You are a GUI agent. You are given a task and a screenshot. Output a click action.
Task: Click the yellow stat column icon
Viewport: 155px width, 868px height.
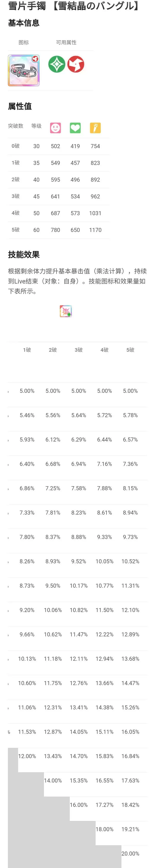[x=95, y=128]
